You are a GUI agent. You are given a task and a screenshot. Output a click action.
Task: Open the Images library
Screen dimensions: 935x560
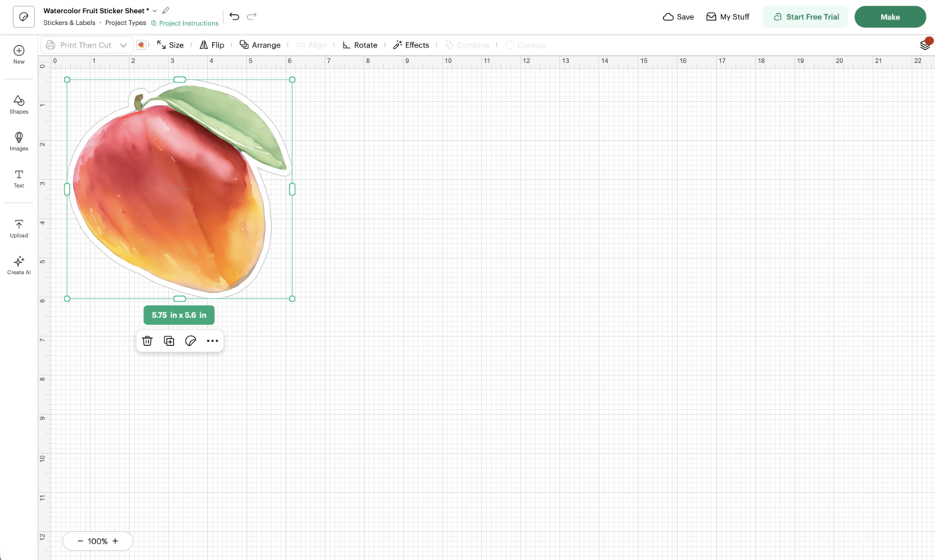(19, 142)
